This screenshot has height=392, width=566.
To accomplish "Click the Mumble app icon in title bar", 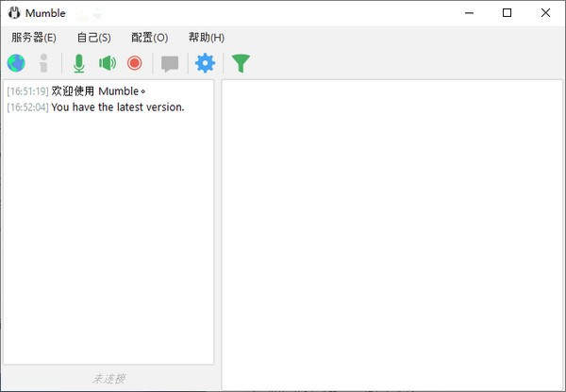I will point(14,13).
